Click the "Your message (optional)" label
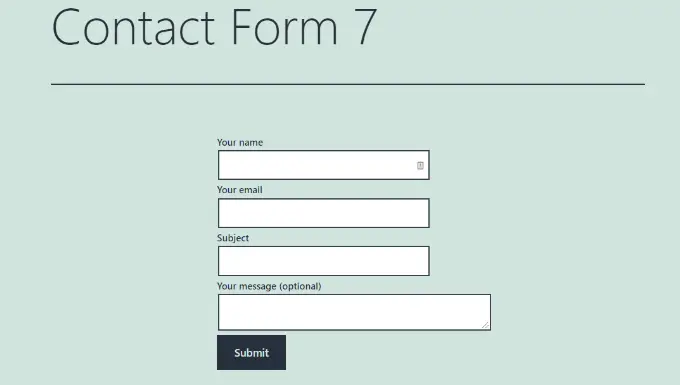Image resolution: width=680 pixels, height=385 pixels. tap(269, 286)
